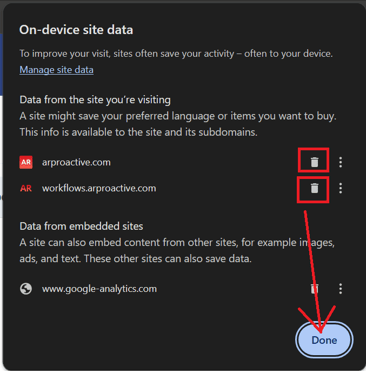
Task: Click the text 'To improve your visit'
Action: (64, 54)
